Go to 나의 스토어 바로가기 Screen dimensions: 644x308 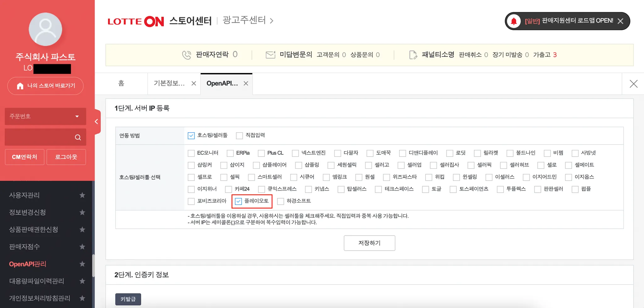(45, 86)
